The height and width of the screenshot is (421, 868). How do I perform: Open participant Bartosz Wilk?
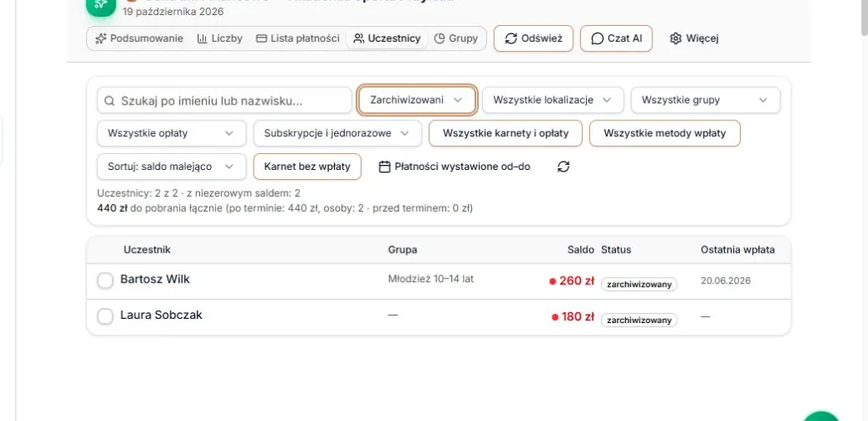(155, 280)
